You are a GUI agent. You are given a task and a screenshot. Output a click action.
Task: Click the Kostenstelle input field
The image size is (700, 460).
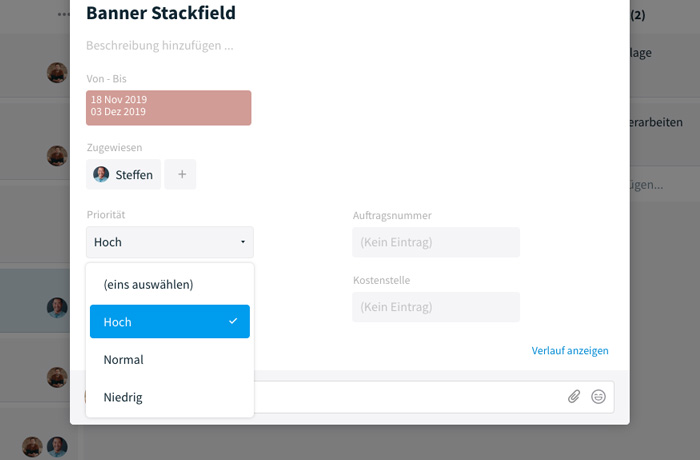pyautogui.click(x=436, y=307)
